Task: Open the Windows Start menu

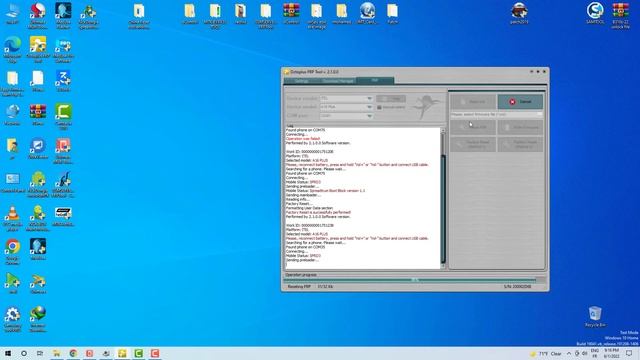Action: [8, 353]
